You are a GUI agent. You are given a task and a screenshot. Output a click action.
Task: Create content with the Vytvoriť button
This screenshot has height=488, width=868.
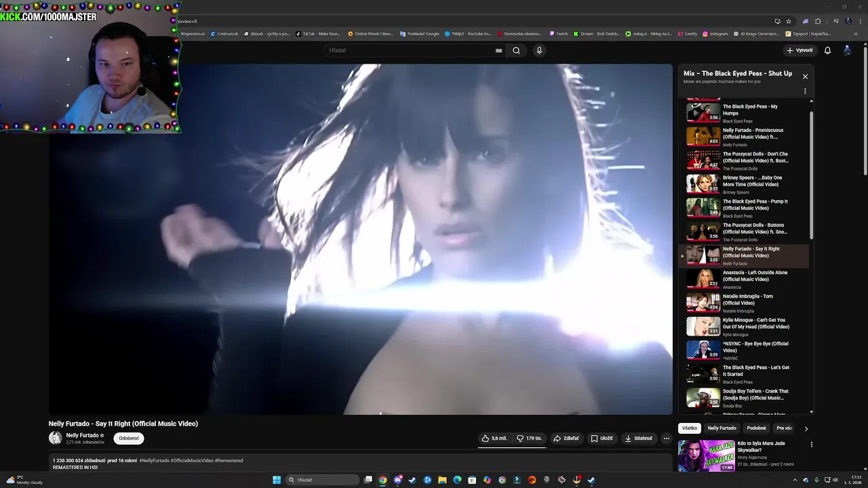click(800, 50)
